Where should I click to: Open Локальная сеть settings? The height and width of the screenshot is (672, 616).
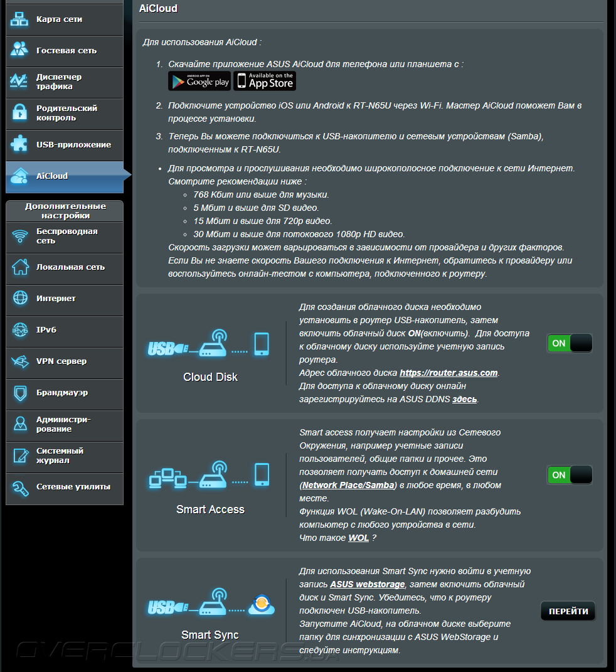click(x=65, y=269)
